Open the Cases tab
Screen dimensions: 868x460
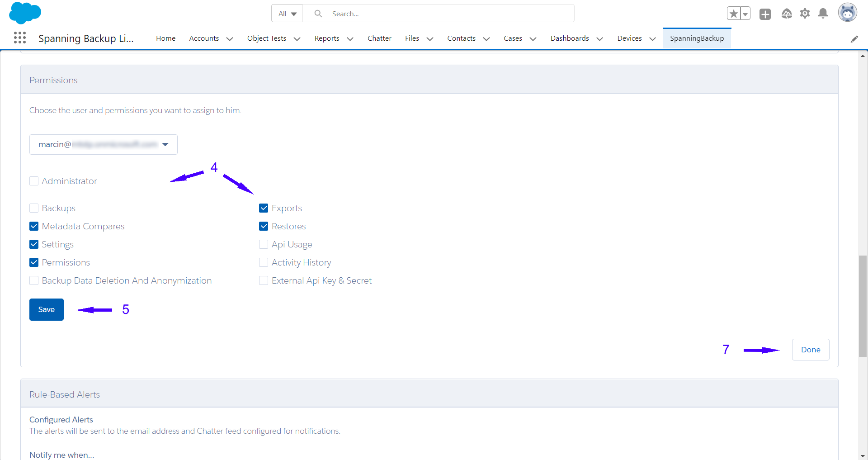point(513,38)
